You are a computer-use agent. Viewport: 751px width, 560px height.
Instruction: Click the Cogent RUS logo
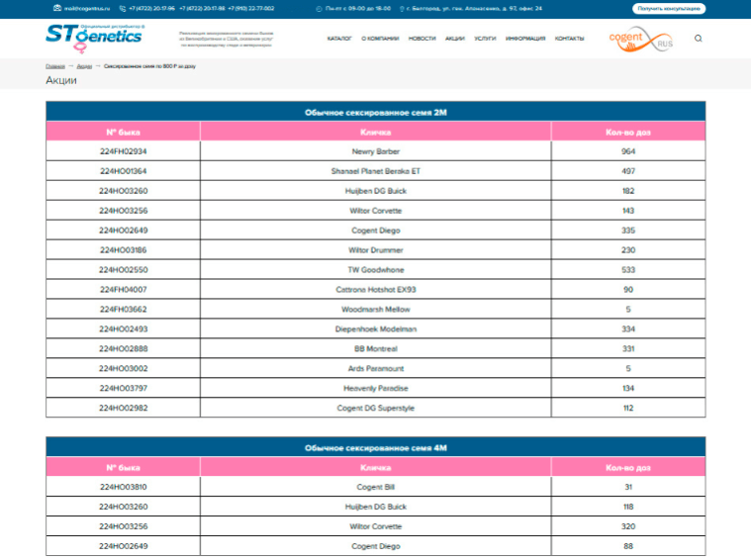pyautogui.click(x=641, y=40)
